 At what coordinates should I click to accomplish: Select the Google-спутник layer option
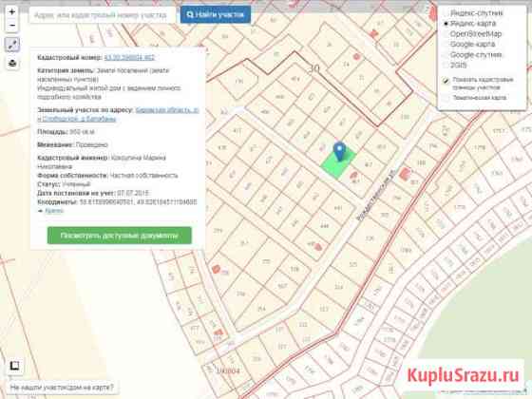(473, 55)
